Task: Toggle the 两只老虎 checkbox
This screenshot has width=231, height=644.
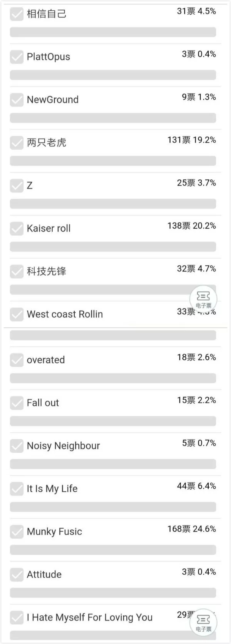Action: [17, 143]
